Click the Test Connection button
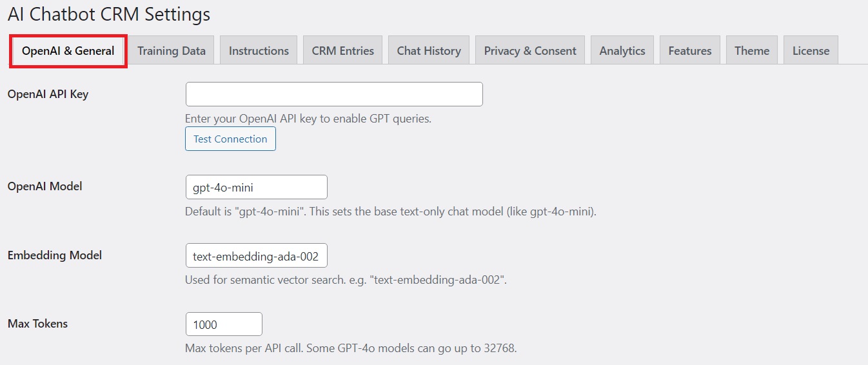 tap(230, 139)
